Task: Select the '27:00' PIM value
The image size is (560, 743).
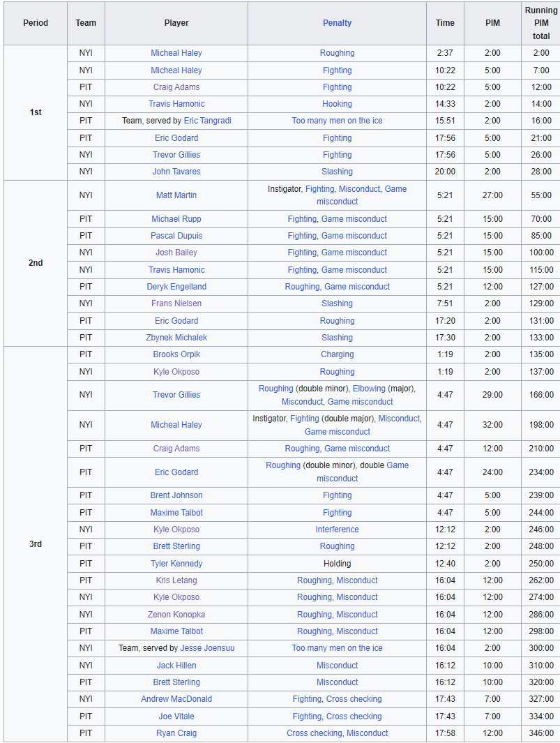Action: (x=492, y=195)
